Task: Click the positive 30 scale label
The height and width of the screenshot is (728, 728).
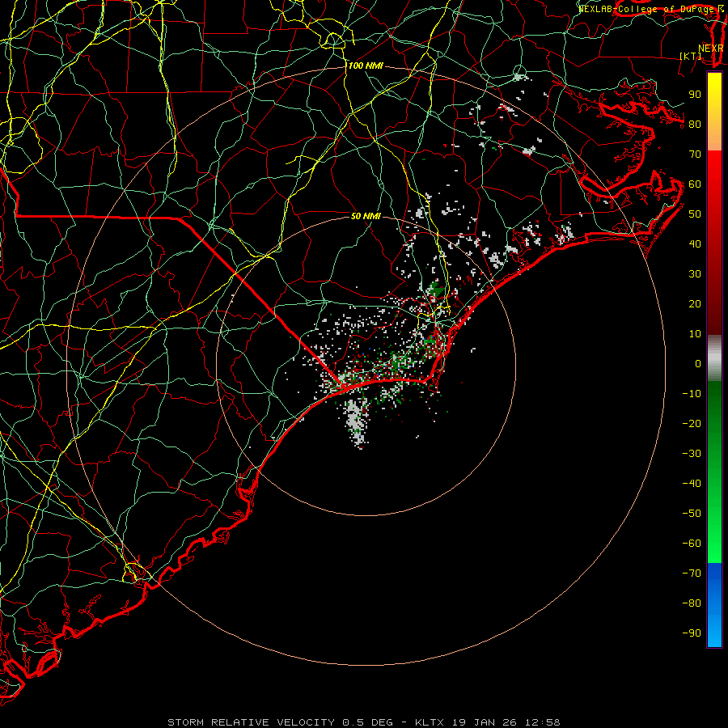Action: point(695,274)
